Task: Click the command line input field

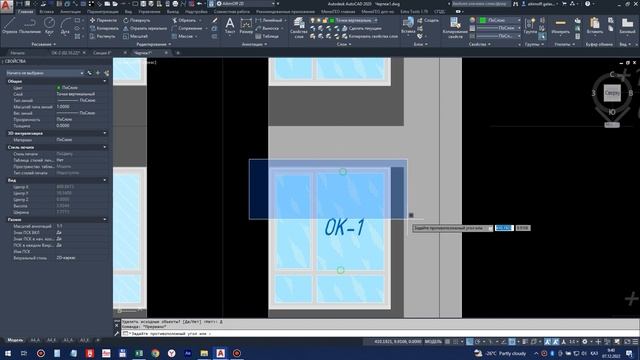Action: [380, 333]
